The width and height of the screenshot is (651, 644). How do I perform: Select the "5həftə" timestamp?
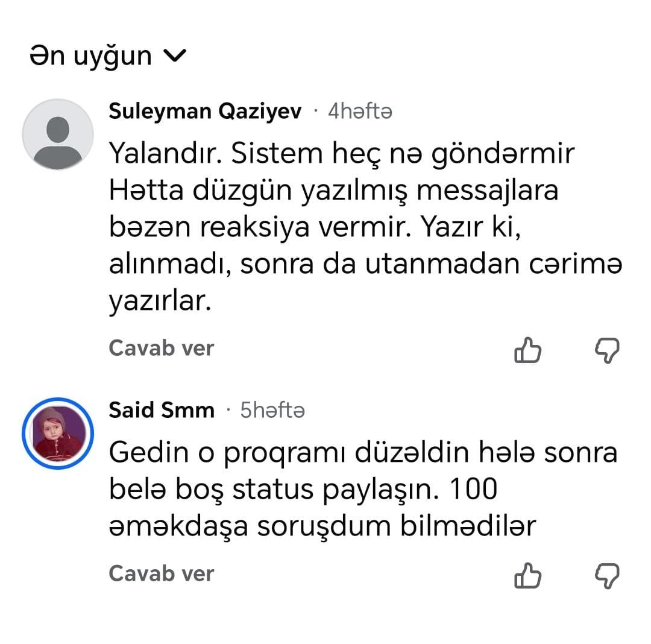point(272,410)
